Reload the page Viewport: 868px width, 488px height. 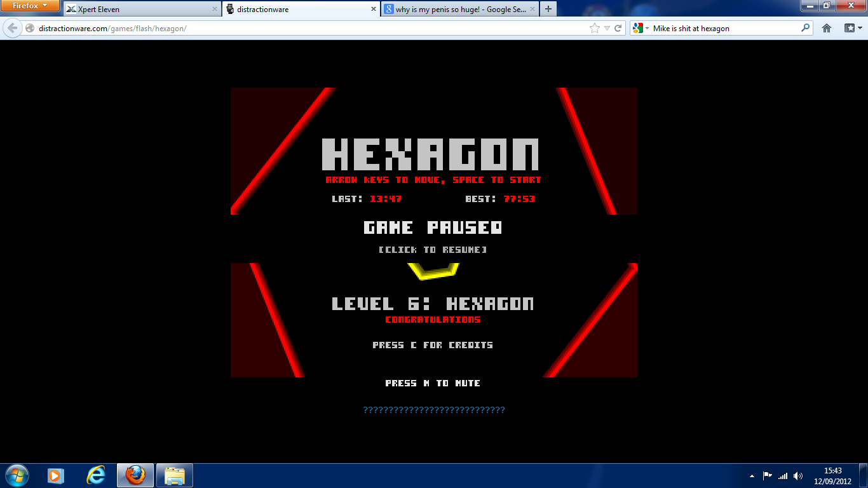618,29
